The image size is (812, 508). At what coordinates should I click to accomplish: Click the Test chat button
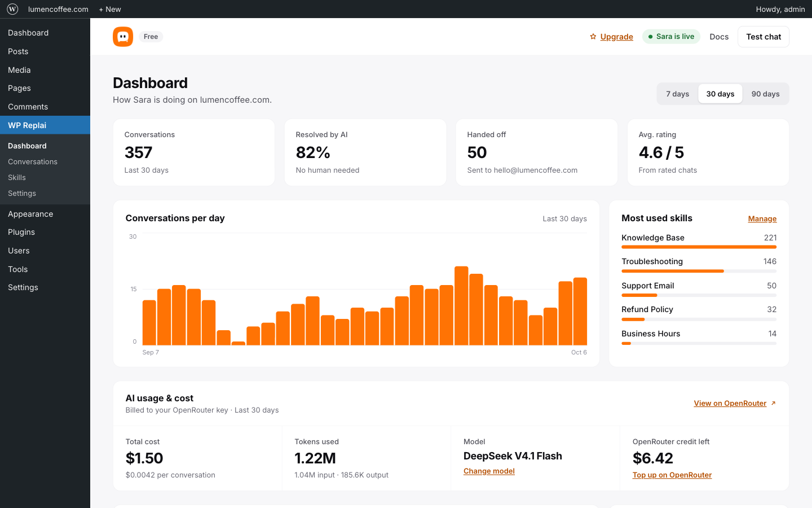click(x=764, y=37)
